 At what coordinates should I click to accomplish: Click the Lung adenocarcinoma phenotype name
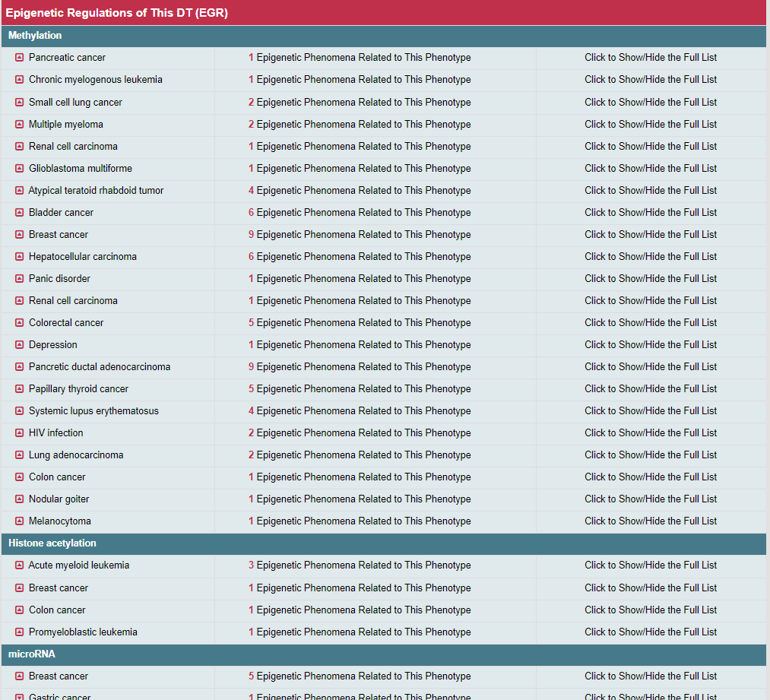[x=75, y=455]
